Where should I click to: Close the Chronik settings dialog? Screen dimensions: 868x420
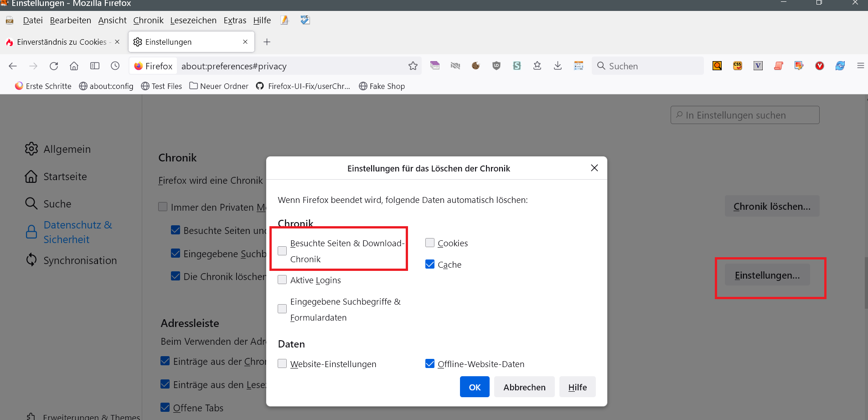click(x=594, y=168)
